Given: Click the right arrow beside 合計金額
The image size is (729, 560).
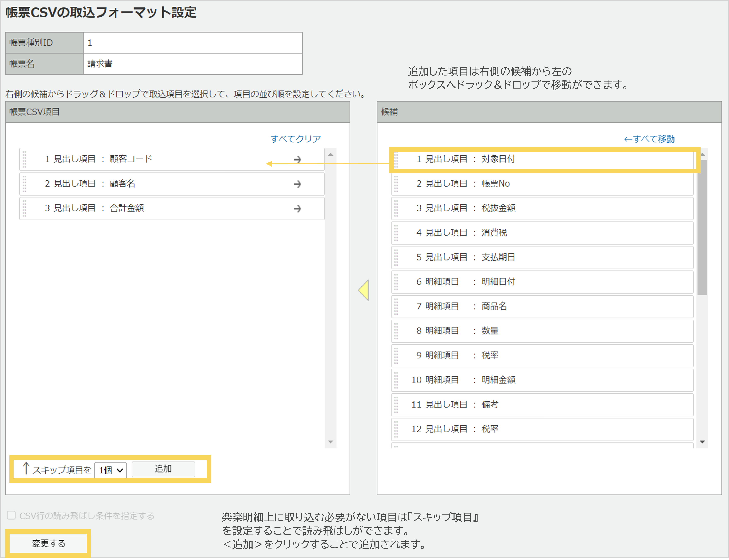Looking at the screenshot, I should point(298,208).
